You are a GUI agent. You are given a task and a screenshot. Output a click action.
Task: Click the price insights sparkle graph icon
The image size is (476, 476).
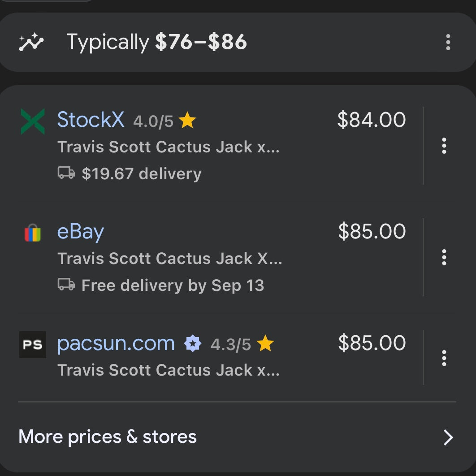pos(31,43)
